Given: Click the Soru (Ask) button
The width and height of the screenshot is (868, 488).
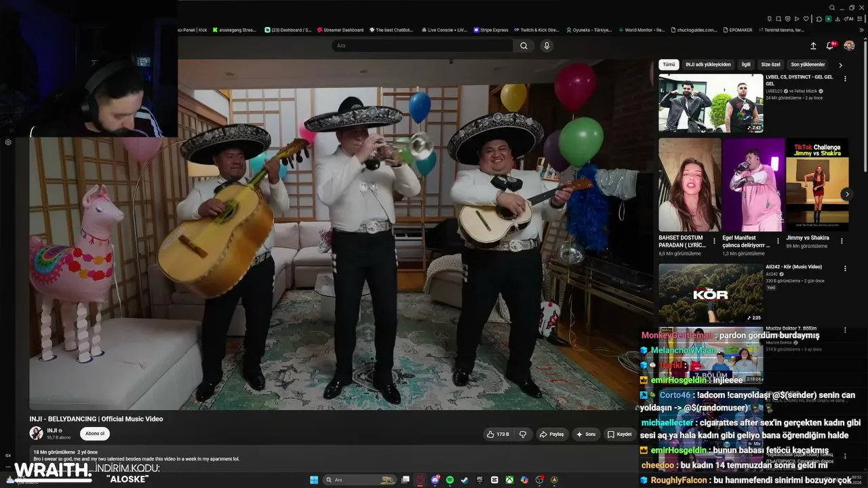Looking at the screenshot, I should coord(586,434).
